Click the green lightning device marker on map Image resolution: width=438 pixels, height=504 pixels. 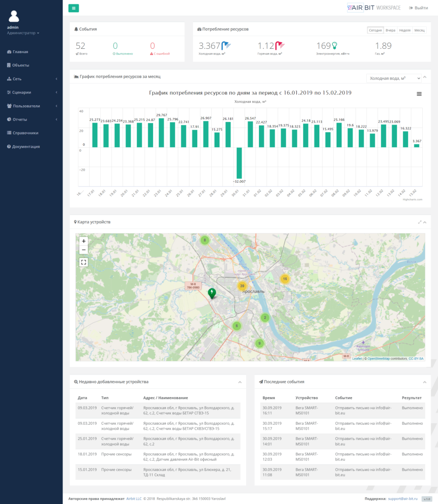[x=212, y=293]
